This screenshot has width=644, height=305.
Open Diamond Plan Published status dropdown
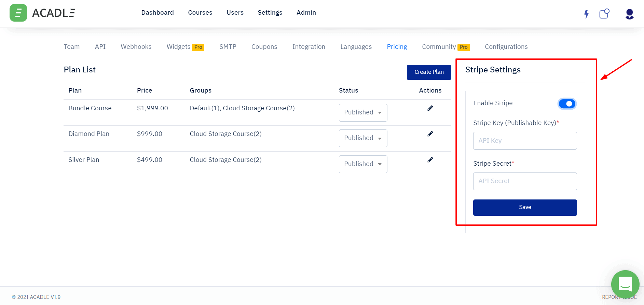363,138
